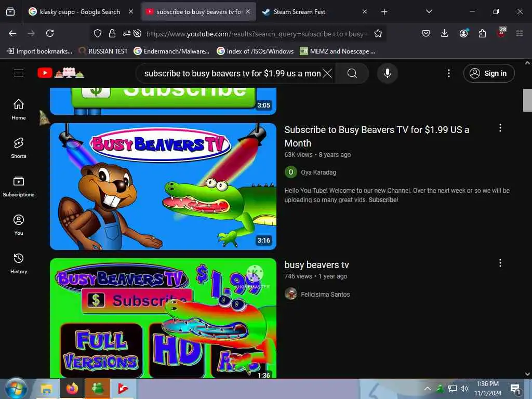Switch to klasky csupo Google Search tab

click(79, 12)
